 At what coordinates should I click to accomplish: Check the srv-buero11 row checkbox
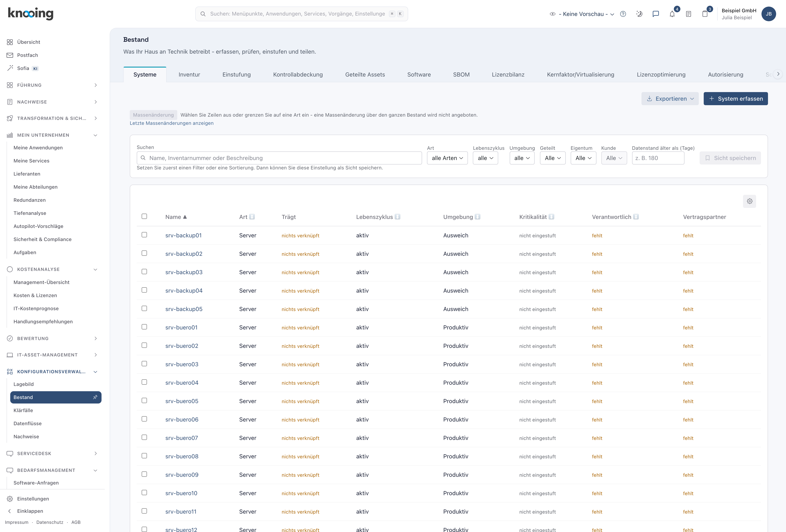[x=145, y=511]
